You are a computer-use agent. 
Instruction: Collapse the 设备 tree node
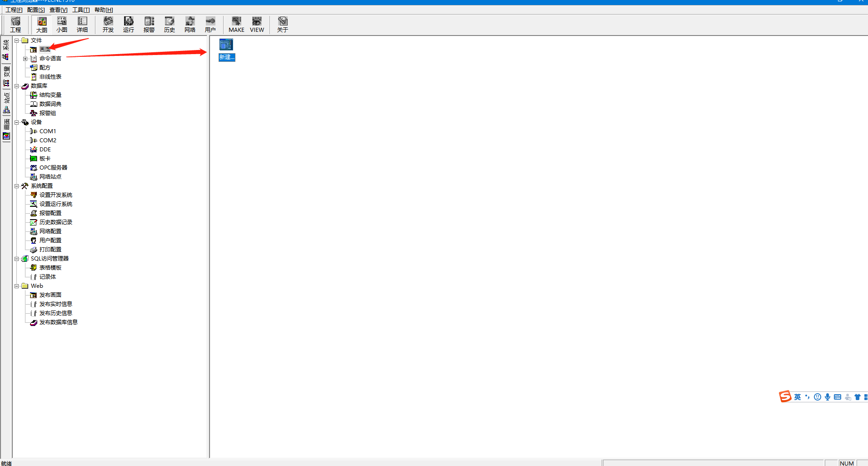pyautogui.click(x=17, y=122)
